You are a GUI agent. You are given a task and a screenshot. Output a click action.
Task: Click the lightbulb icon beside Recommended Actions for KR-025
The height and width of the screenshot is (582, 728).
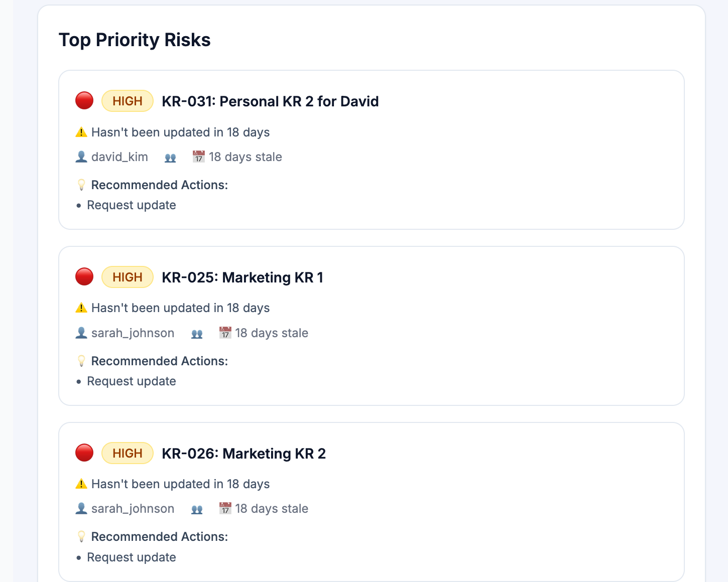tap(82, 360)
